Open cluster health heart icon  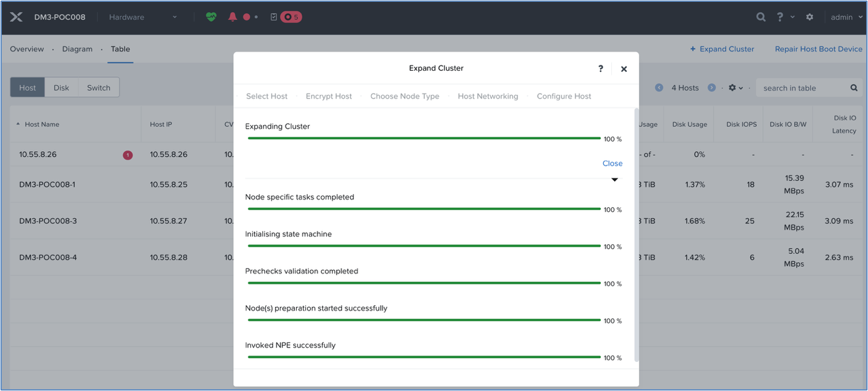click(x=211, y=17)
